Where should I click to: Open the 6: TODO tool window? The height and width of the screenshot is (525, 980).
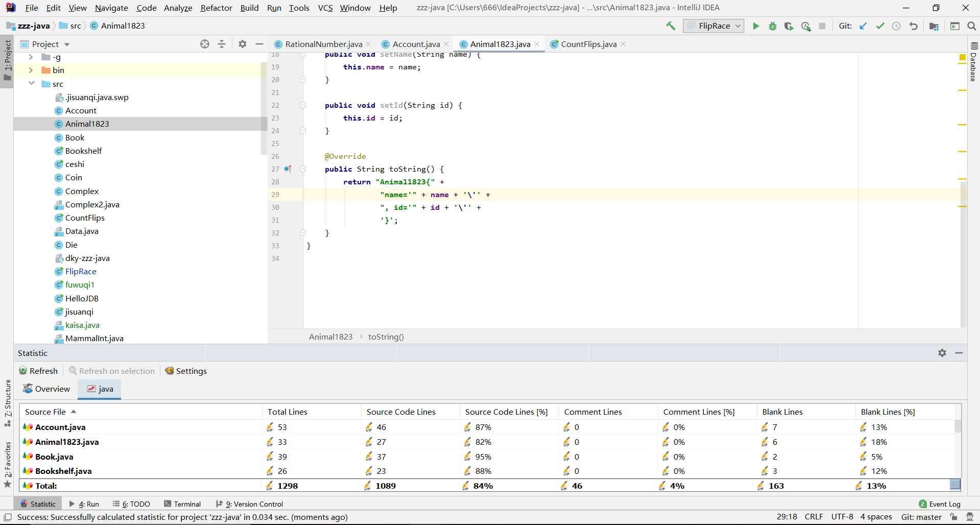(x=131, y=504)
